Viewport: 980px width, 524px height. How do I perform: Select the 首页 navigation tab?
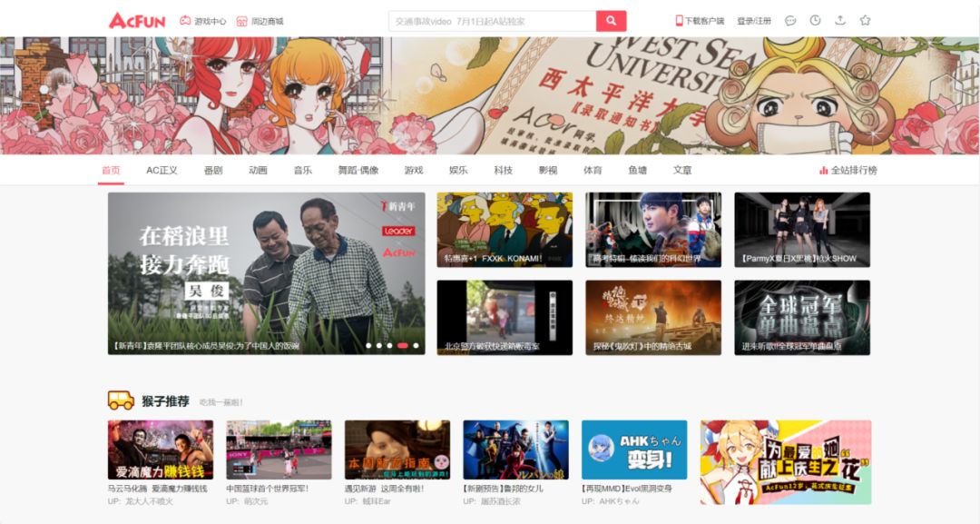(x=111, y=170)
